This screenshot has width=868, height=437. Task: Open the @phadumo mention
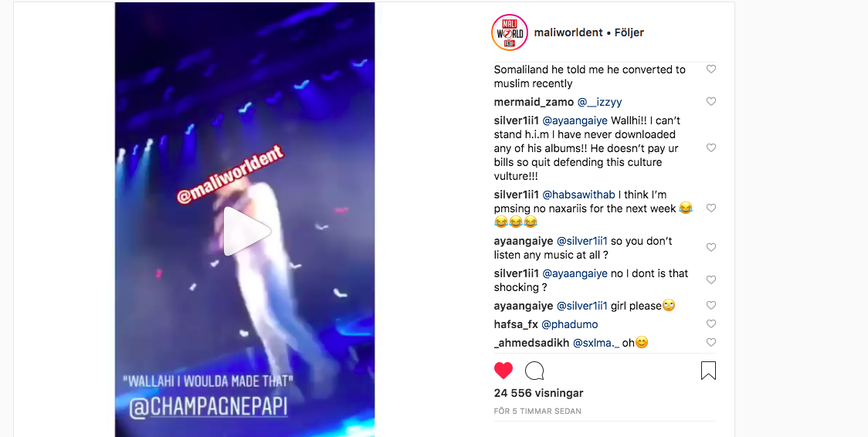coord(569,324)
